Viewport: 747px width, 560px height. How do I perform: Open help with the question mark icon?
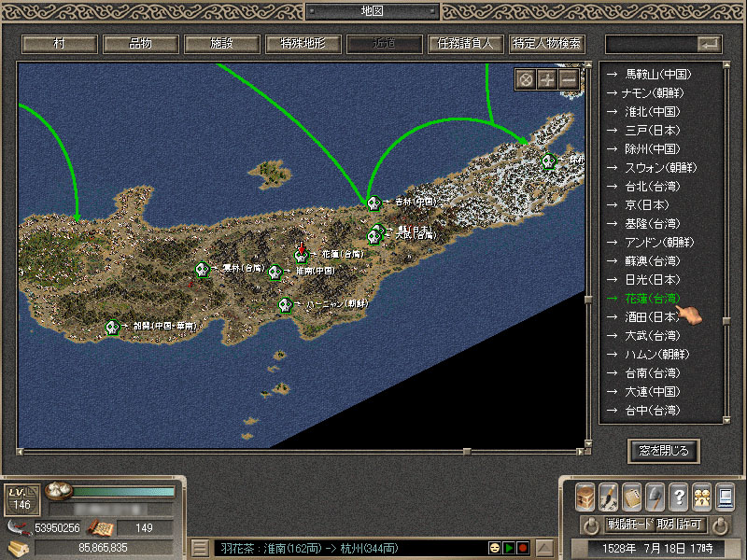click(x=679, y=496)
